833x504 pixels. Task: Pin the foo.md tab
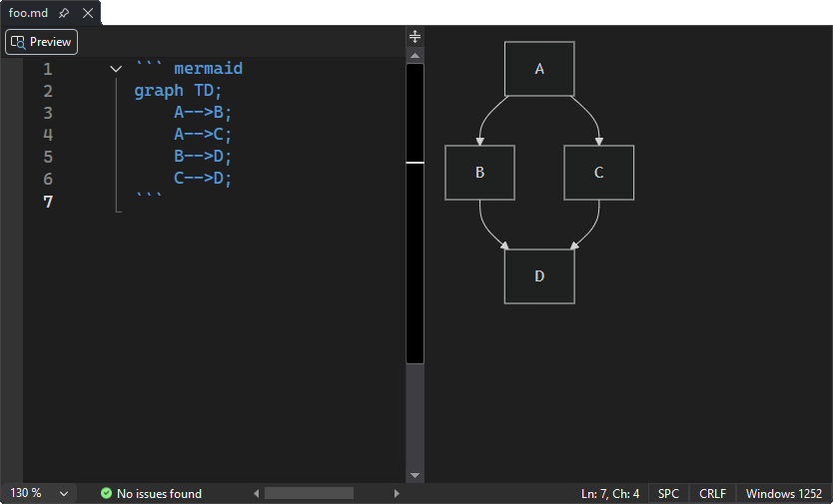[64, 13]
